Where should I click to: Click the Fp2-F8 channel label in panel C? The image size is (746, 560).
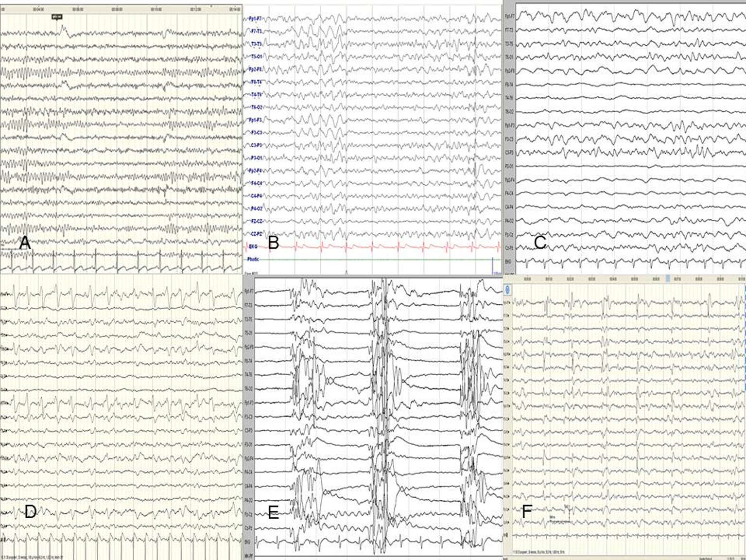pyautogui.click(x=509, y=70)
